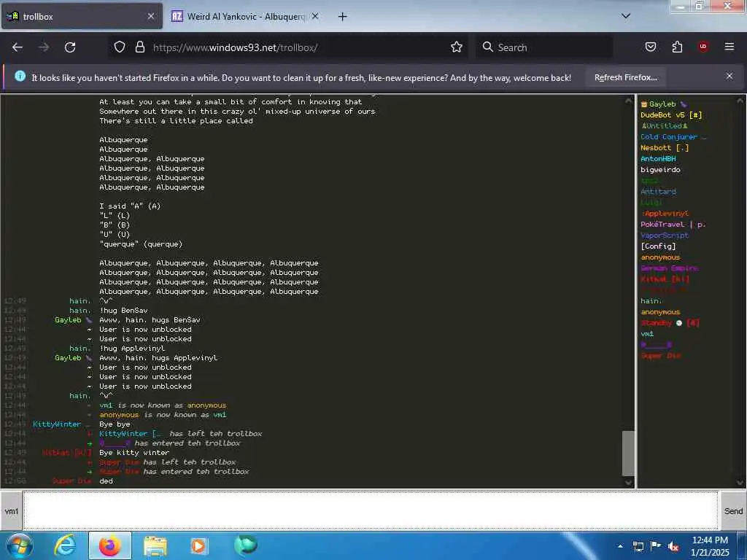Bookmark this page with the star icon
This screenshot has width=747, height=560.
click(x=457, y=47)
